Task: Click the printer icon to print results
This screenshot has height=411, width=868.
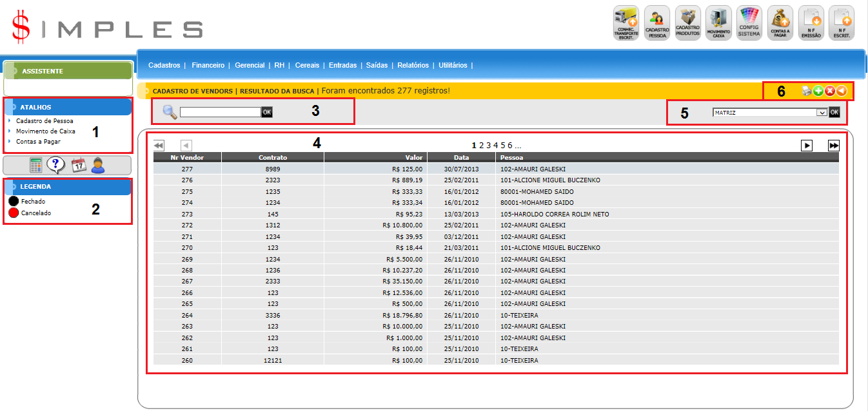Action: point(806,91)
